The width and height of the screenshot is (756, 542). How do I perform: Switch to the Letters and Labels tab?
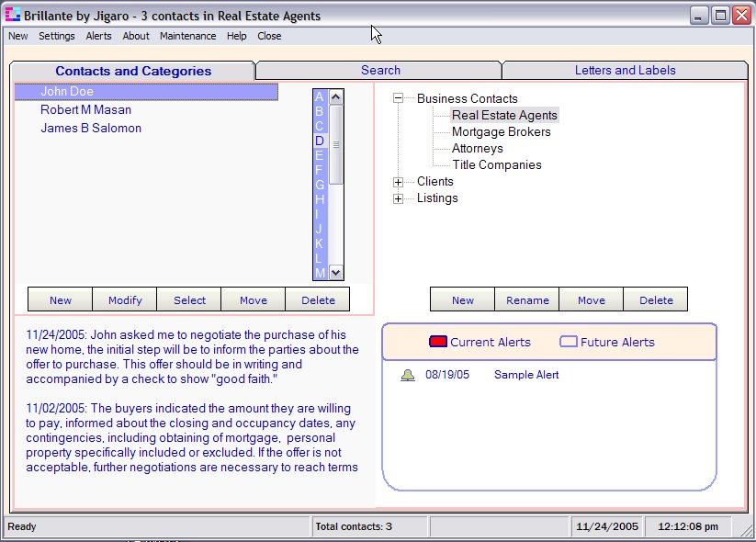625,71
